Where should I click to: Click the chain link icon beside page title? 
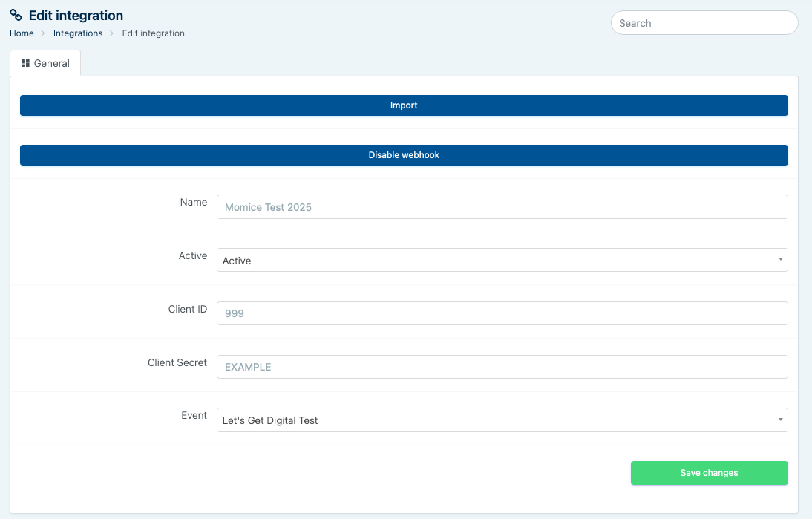click(16, 15)
